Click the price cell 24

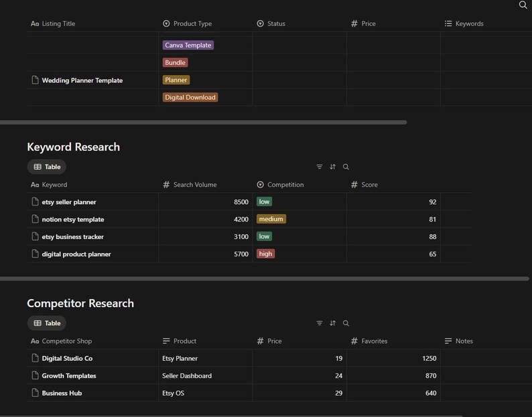coord(300,376)
